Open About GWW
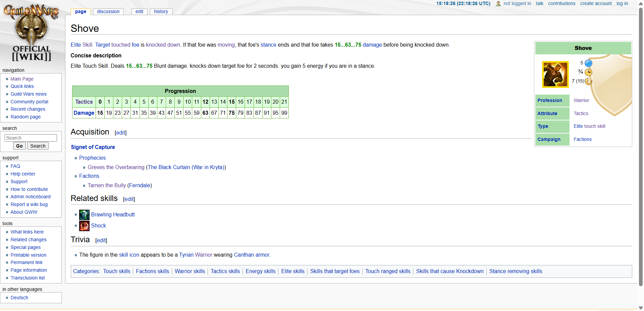This screenshot has width=644, height=311. (24, 212)
